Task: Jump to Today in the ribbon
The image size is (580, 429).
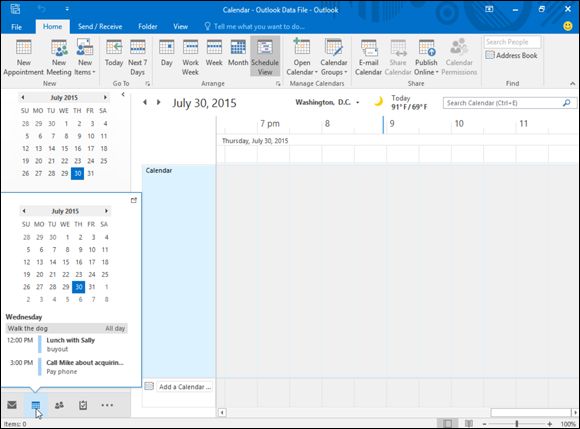Action: coord(114,54)
